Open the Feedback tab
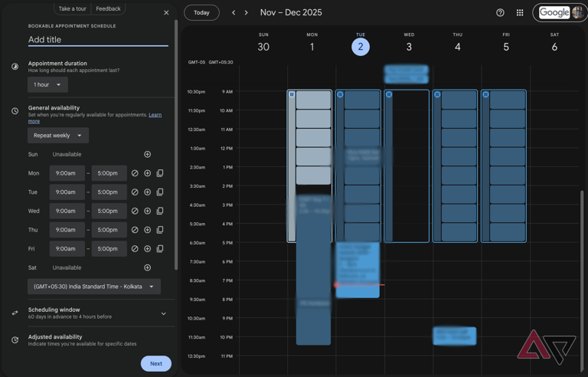 [x=108, y=8]
